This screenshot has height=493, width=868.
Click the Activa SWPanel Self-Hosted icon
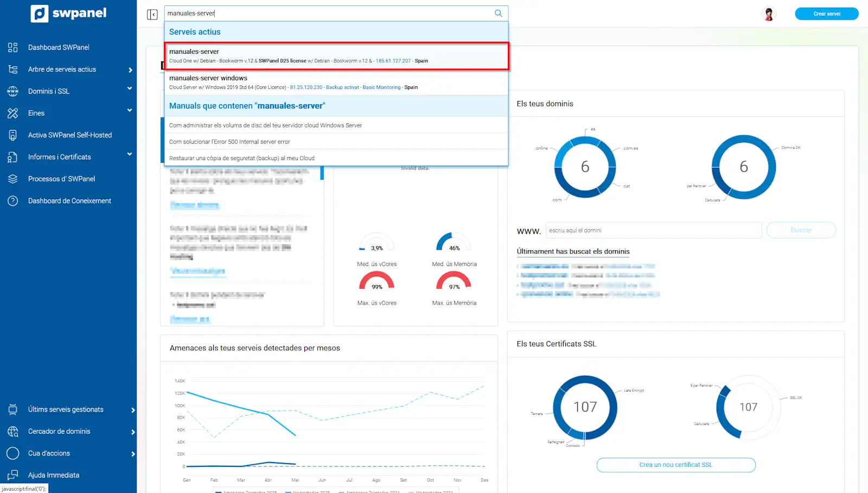[13, 135]
